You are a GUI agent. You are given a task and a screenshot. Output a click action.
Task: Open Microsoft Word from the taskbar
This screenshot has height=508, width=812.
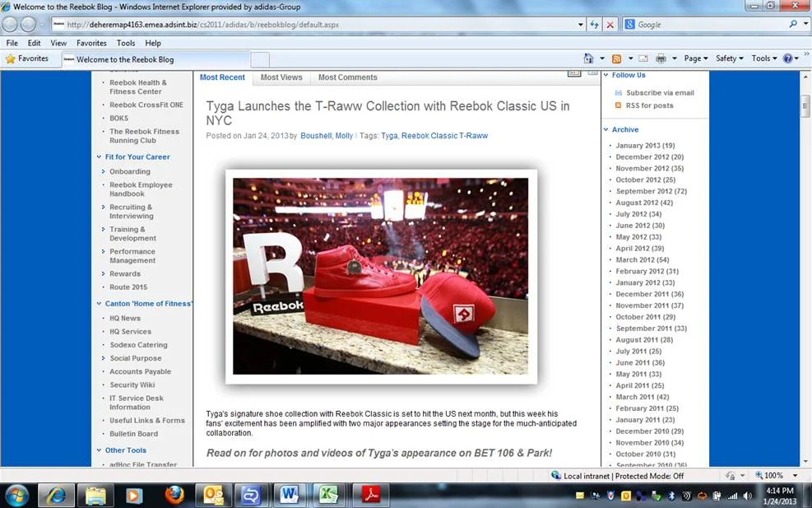[x=290, y=496]
